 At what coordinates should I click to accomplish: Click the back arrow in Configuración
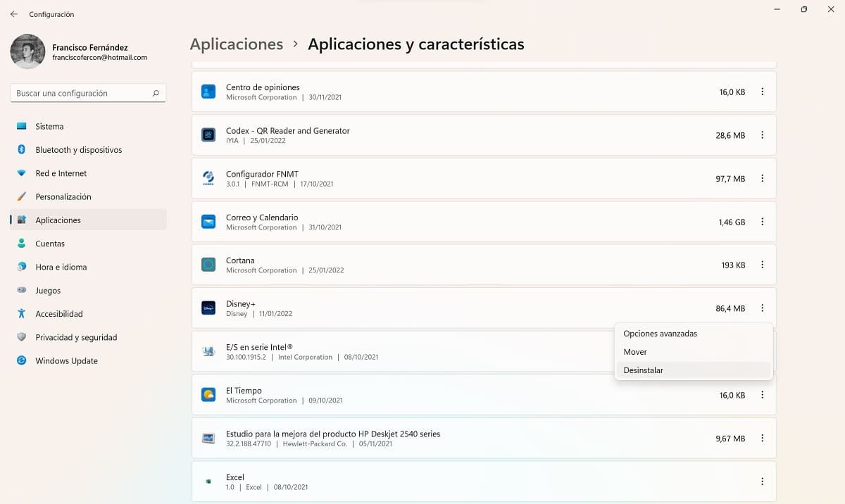coord(14,14)
